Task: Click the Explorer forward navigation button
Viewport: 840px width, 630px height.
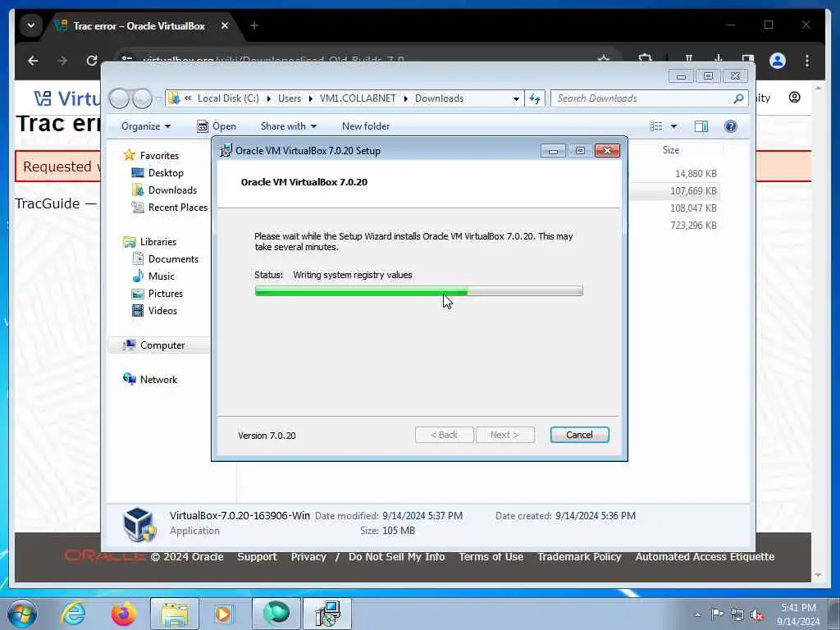Action: pos(142,98)
